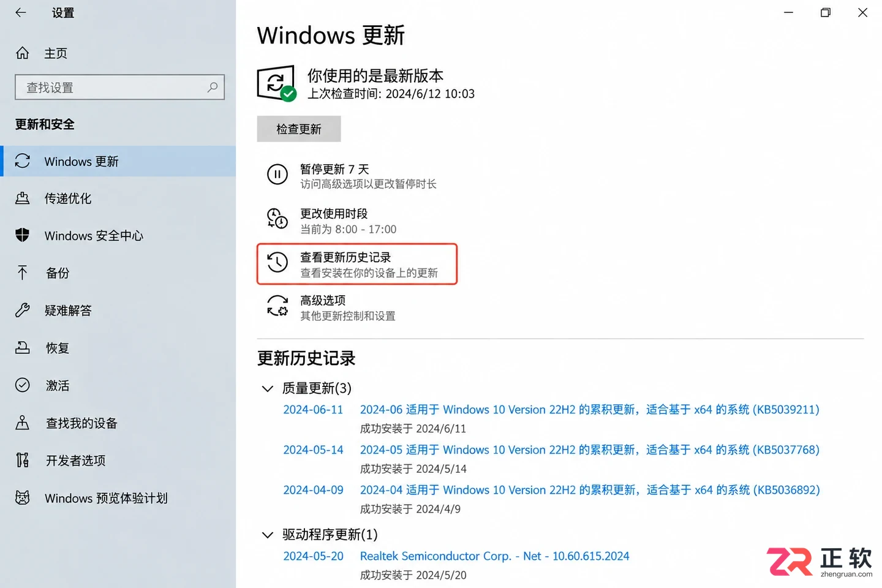Open update link KB5036892

coord(590,489)
